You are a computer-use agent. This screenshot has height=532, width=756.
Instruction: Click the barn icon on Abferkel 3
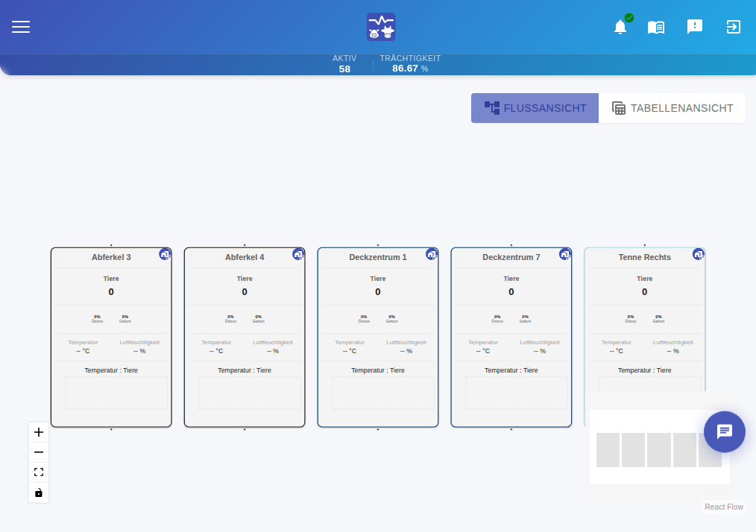[165, 254]
